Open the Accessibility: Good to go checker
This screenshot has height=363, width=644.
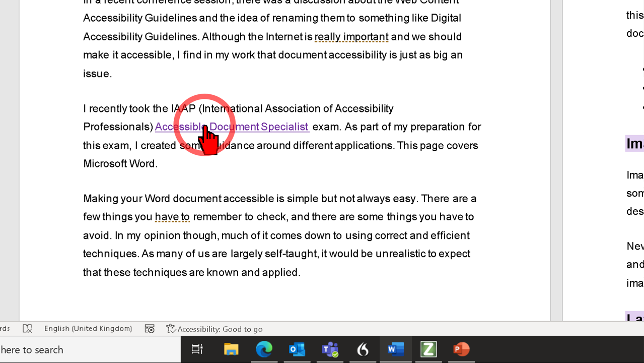(215, 329)
